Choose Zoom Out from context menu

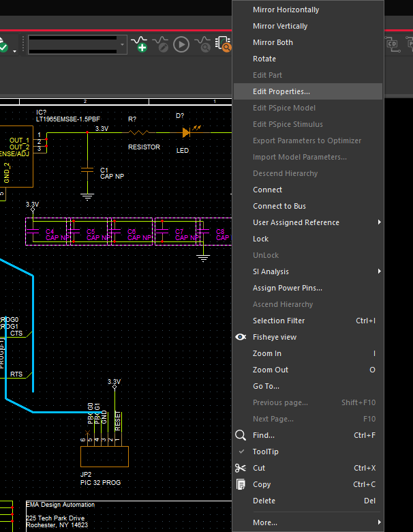coord(308,370)
